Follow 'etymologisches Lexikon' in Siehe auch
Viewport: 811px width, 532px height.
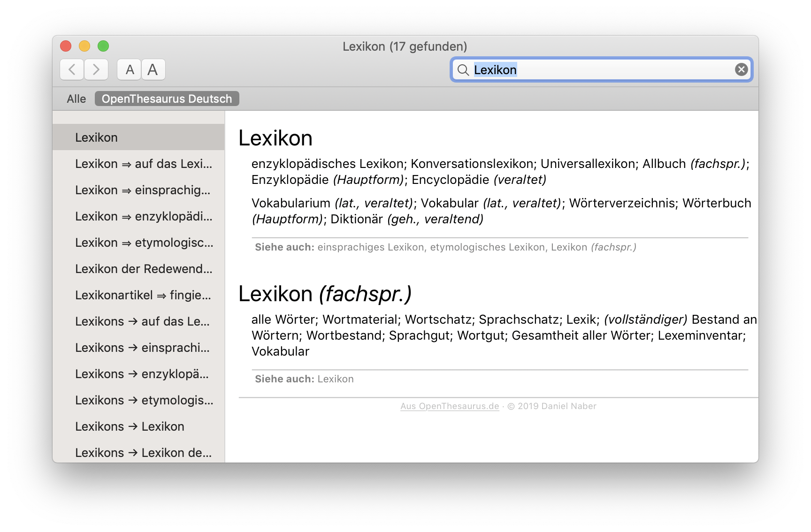coord(487,247)
